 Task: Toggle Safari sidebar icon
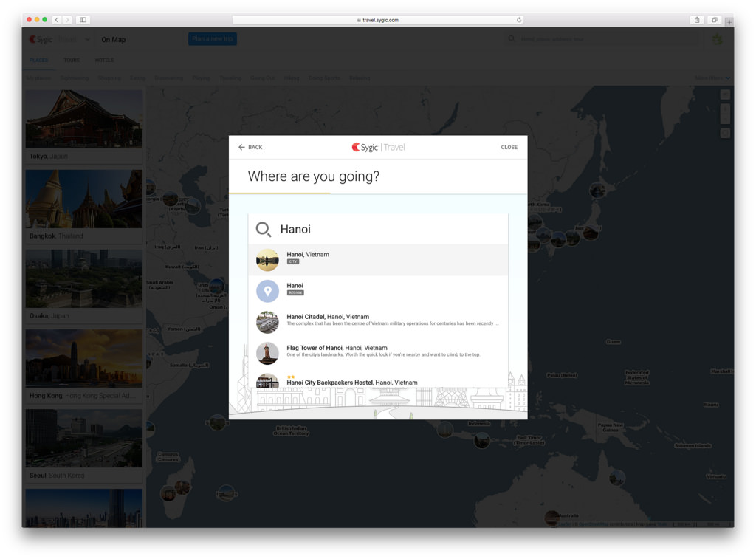[83, 20]
